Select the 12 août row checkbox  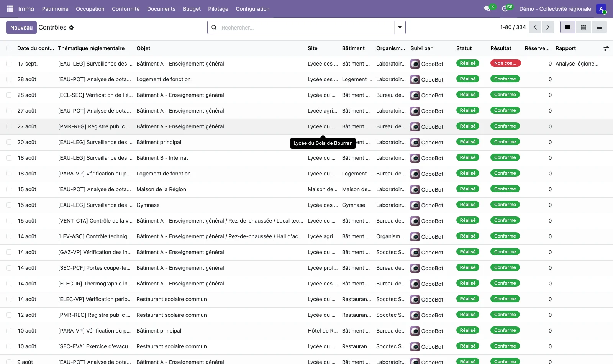point(9,315)
